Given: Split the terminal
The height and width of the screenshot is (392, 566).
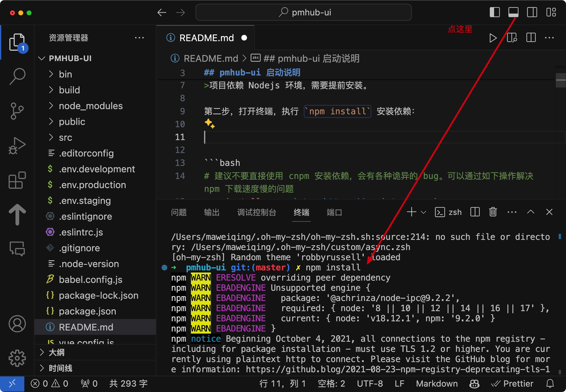Looking at the screenshot, I should click(x=475, y=212).
